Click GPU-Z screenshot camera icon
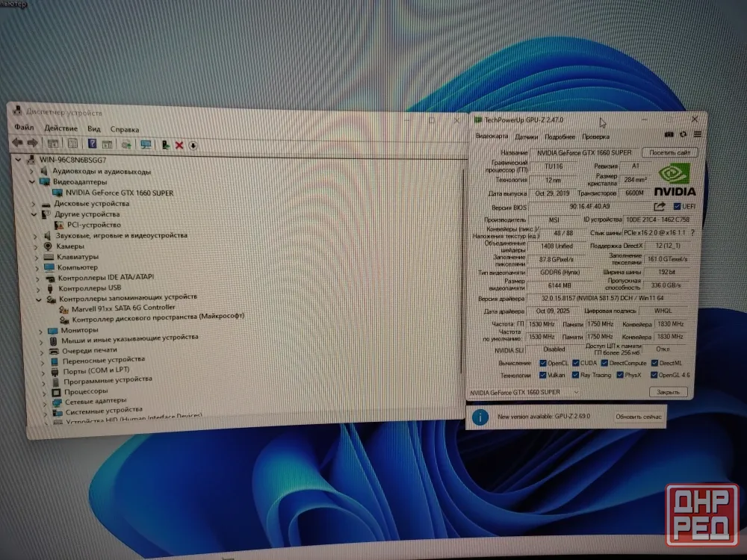Screen dimensions: 747x560 coord(669,134)
